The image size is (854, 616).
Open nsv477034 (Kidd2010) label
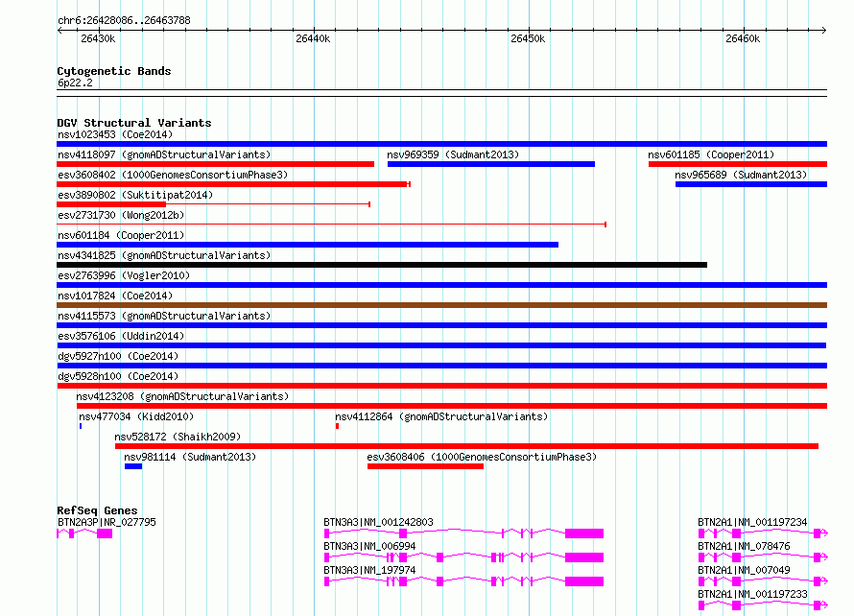click(x=136, y=416)
